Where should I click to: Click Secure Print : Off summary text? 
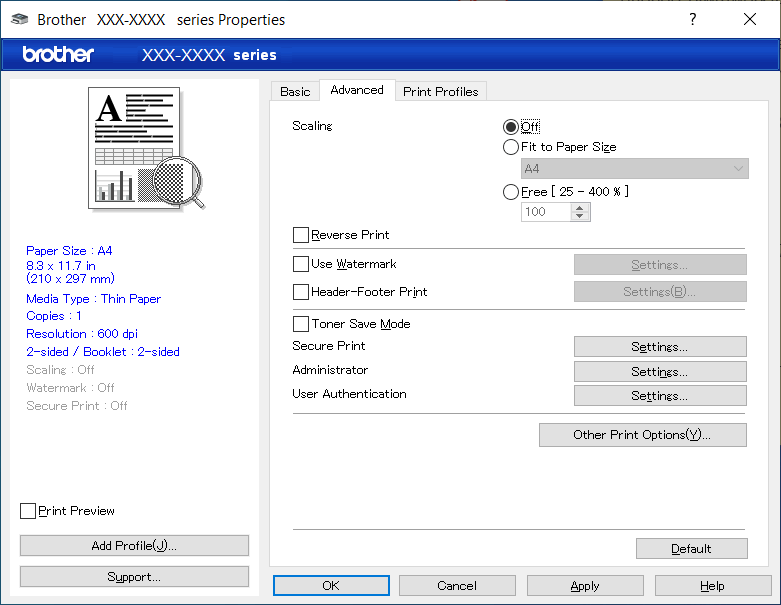coord(77,405)
